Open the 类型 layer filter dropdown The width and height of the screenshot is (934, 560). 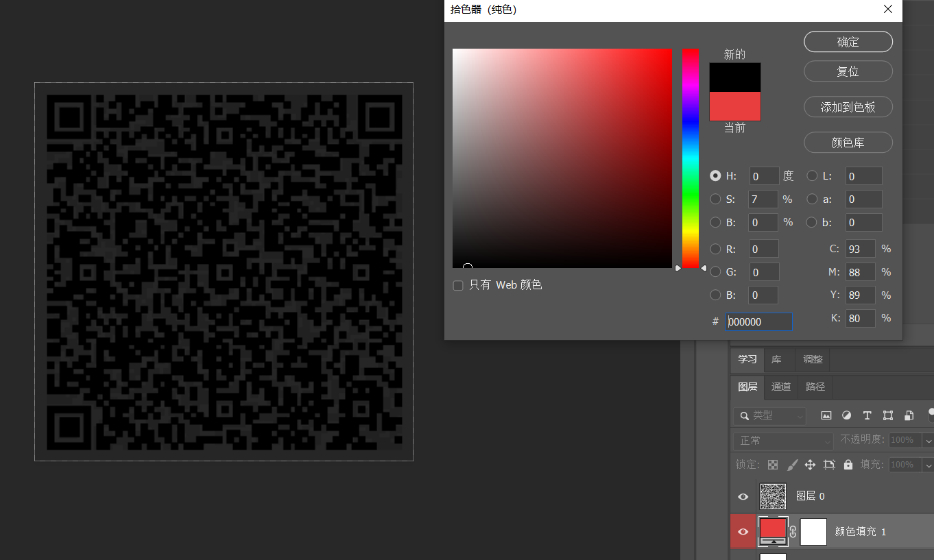769,415
